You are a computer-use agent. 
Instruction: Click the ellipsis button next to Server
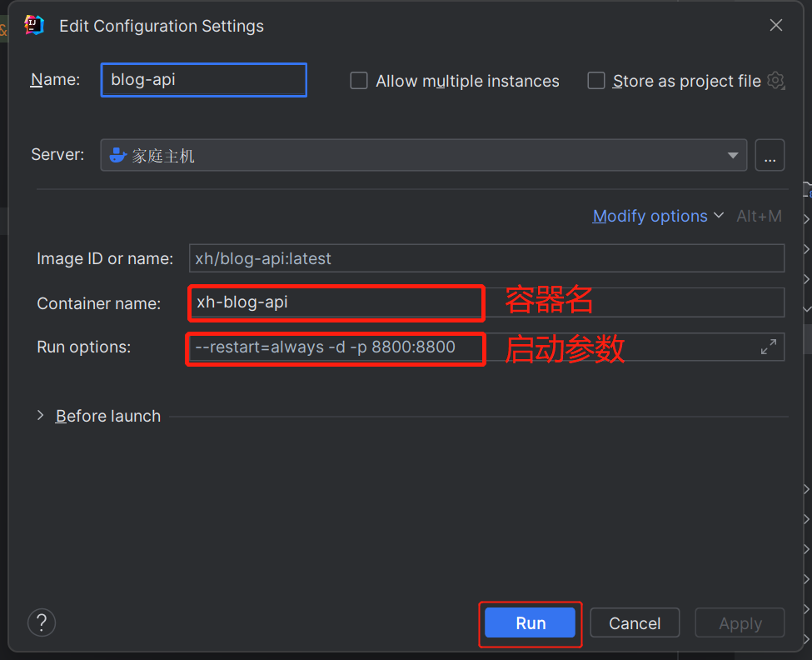tap(770, 156)
